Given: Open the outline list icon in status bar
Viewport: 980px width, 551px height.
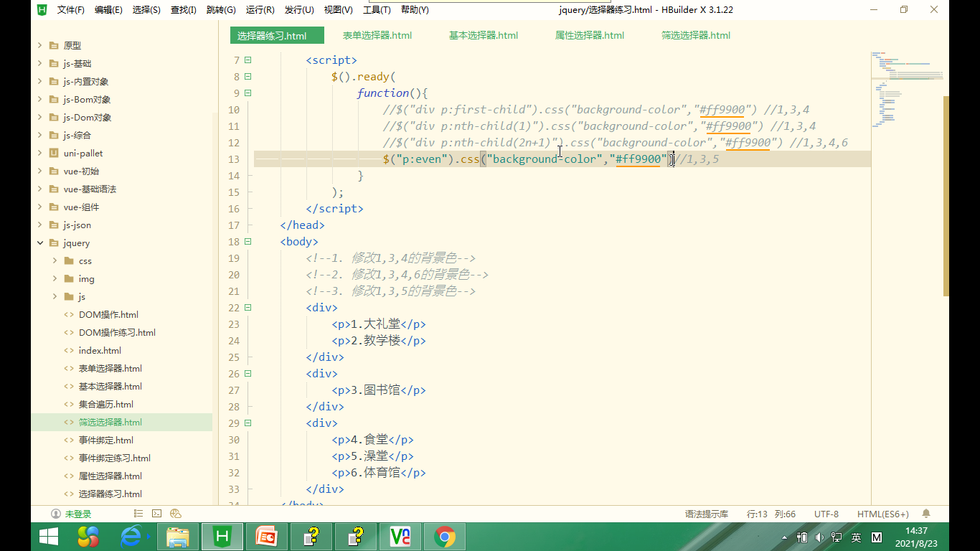Looking at the screenshot, I should click(138, 514).
